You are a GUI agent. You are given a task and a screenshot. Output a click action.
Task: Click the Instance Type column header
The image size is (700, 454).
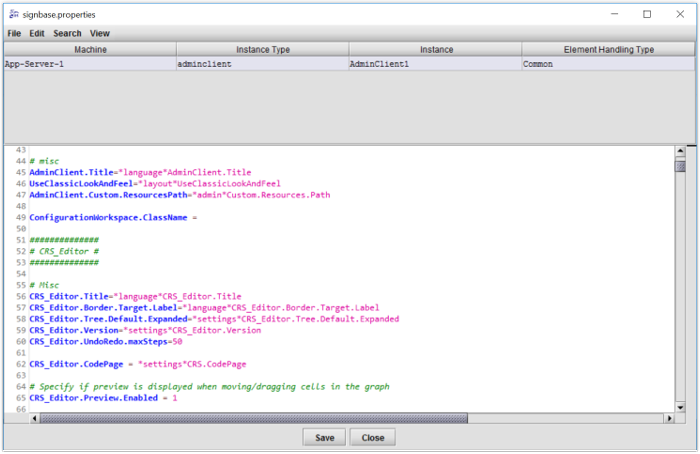[262, 49]
